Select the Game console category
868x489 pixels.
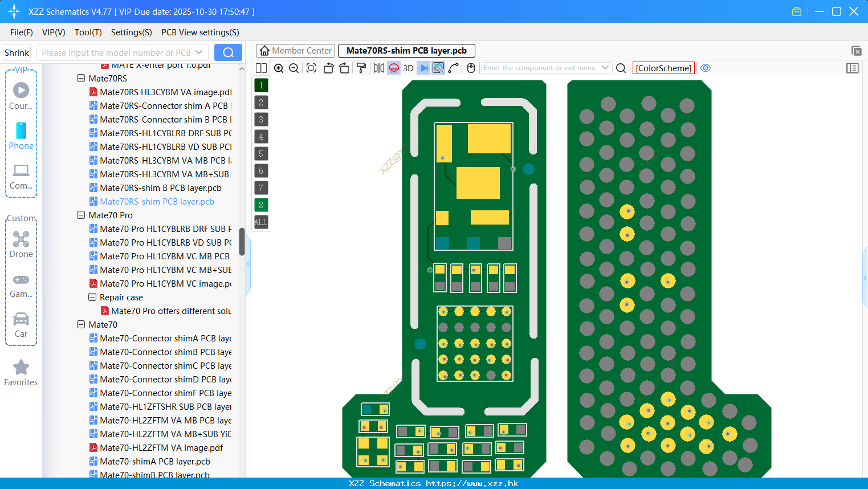tap(21, 285)
